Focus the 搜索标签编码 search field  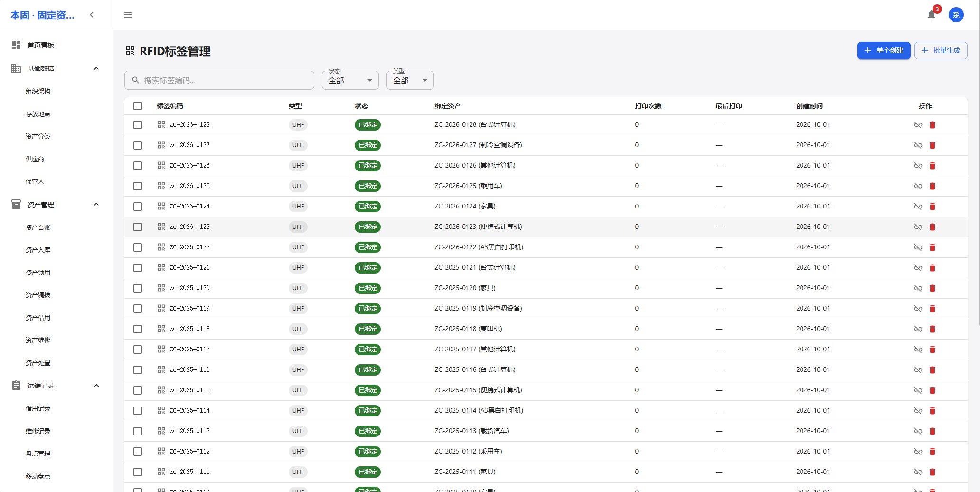click(x=219, y=80)
